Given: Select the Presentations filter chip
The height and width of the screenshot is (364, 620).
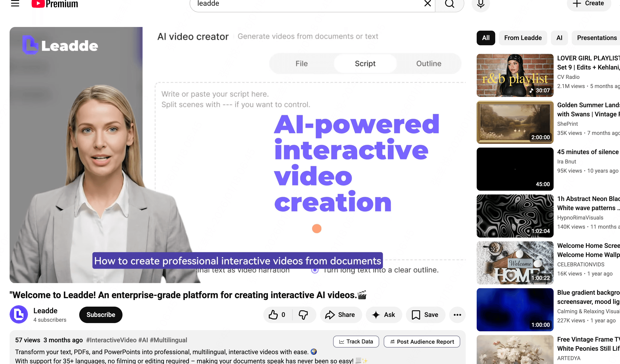Looking at the screenshot, I should (x=597, y=37).
